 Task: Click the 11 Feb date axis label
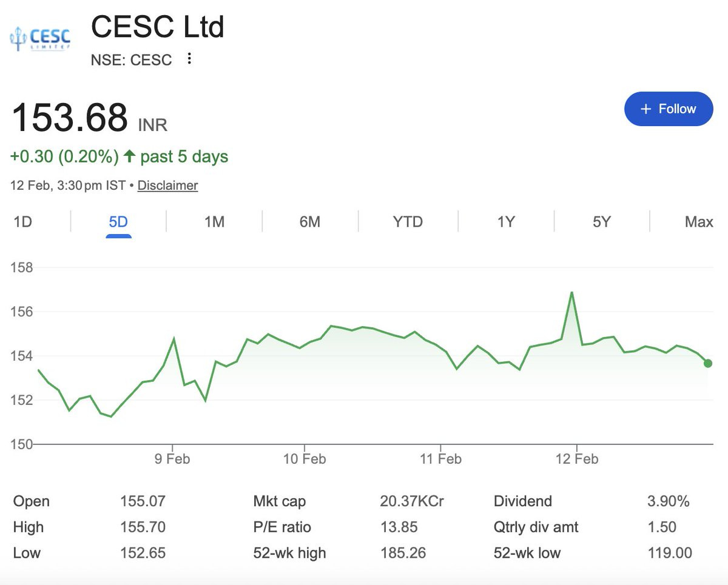coord(441,459)
